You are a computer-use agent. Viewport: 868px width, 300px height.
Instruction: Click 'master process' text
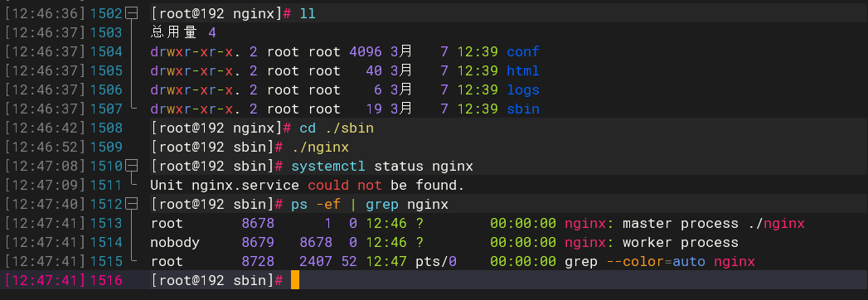pyautogui.click(x=681, y=224)
